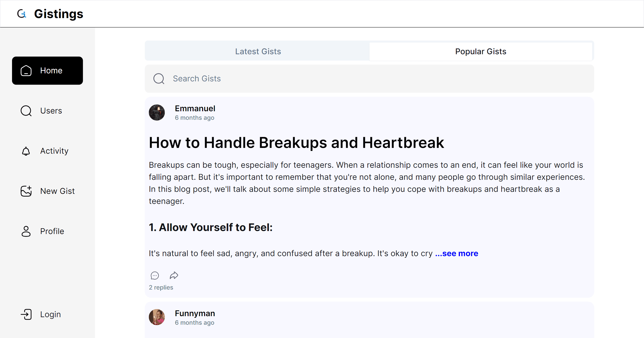
Task: Open the "2 replies" link
Action: pyautogui.click(x=161, y=287)
